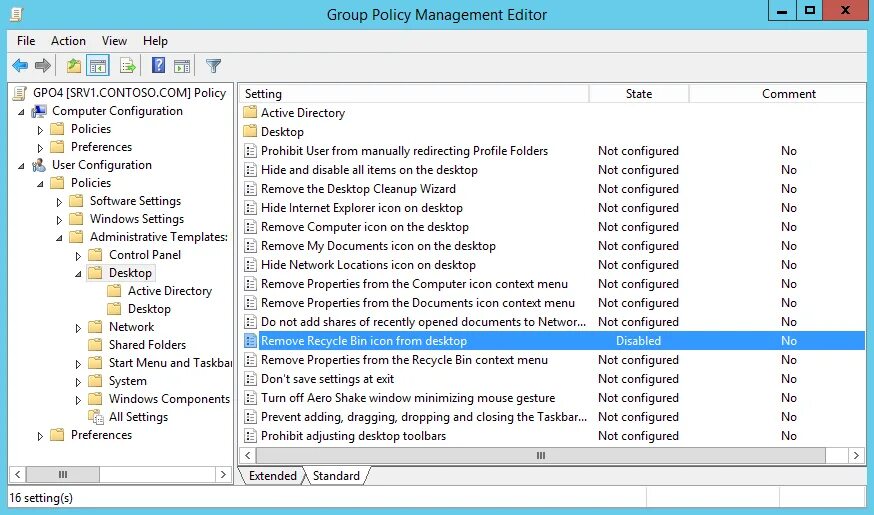Open the Active Directory folder in settings list
Image resolution: width=874 pixels, height=515 pixels.
(303, 113)
